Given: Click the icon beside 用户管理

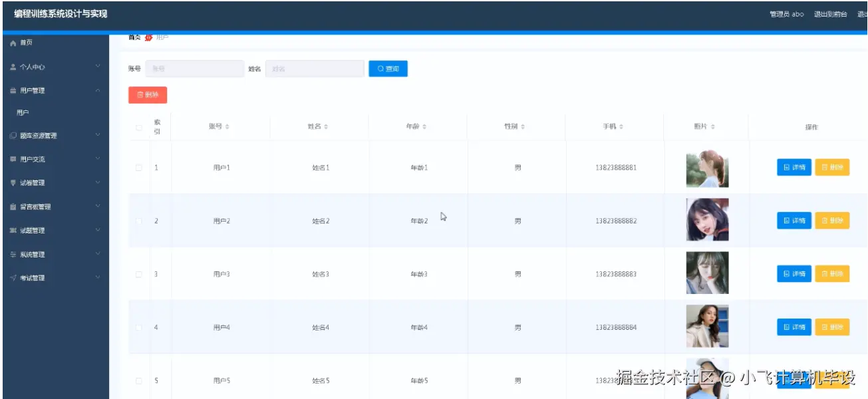Looking at the screenshot, I should (13, 90).
